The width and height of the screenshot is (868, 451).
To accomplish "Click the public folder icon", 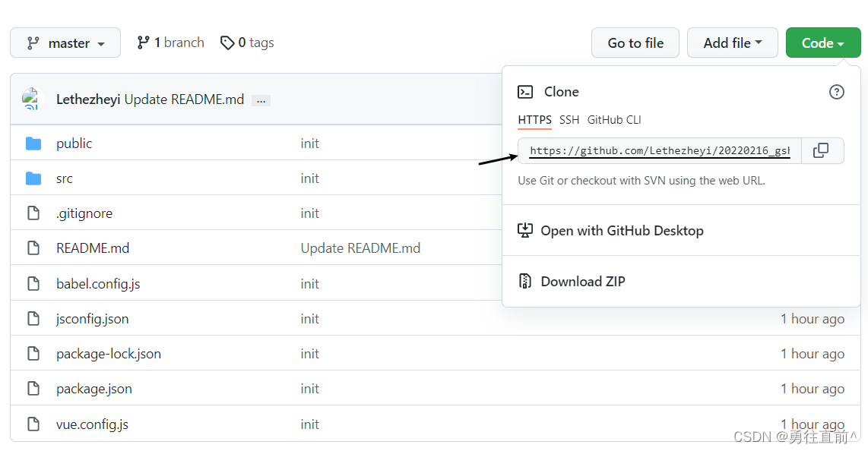I will coord(33,143).
